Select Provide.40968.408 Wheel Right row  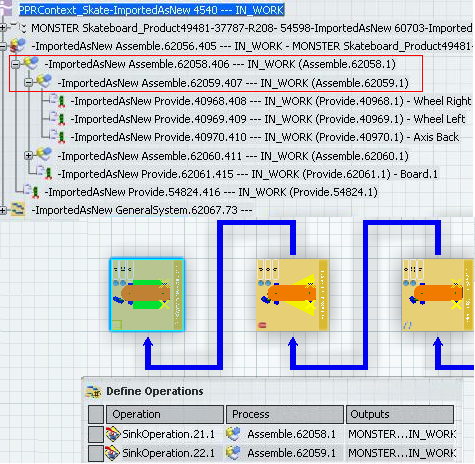pos(271,101)
